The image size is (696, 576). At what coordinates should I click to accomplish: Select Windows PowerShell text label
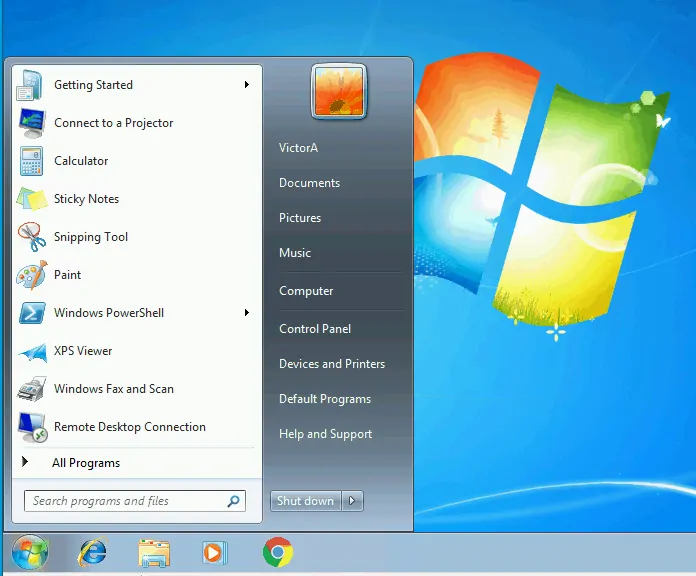(109, 313)
